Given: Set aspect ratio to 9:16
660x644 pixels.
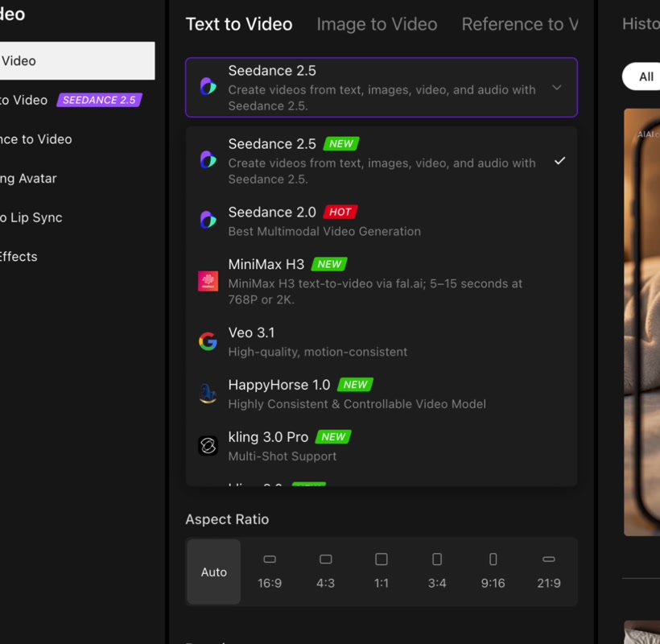Looking at the screenshot, I should 493,572.
